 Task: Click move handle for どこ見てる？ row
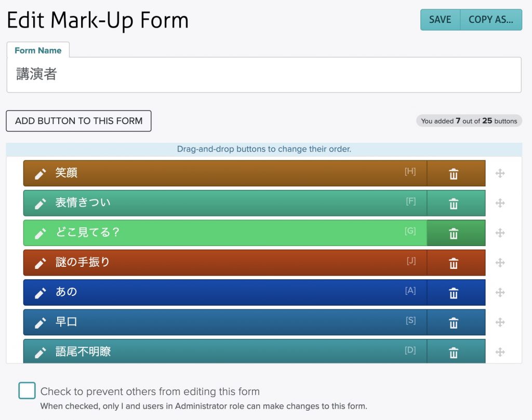500,233
